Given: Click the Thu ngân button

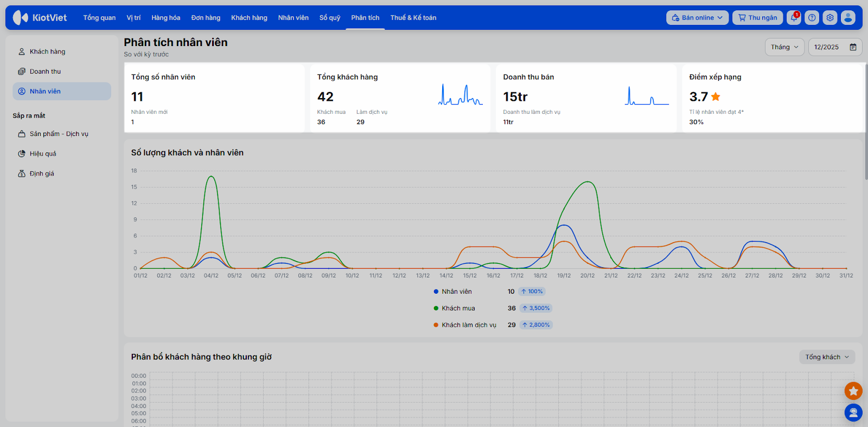Looking at the screenshot, I should 757,18.
